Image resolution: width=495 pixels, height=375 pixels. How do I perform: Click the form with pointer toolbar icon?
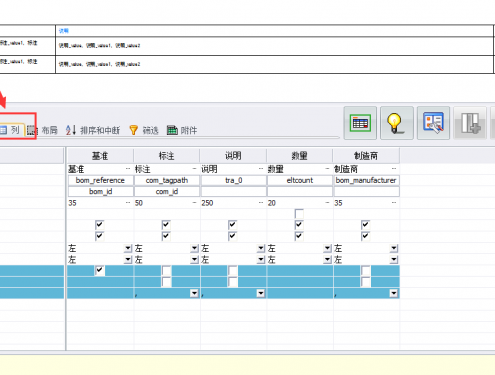tap(433, 123)
